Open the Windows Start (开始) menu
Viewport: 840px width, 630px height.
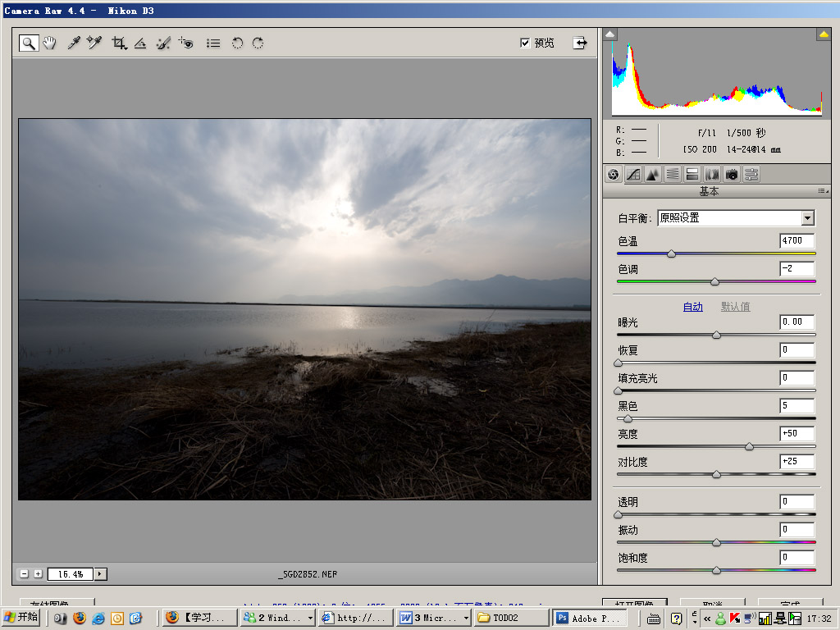(21, 617)
